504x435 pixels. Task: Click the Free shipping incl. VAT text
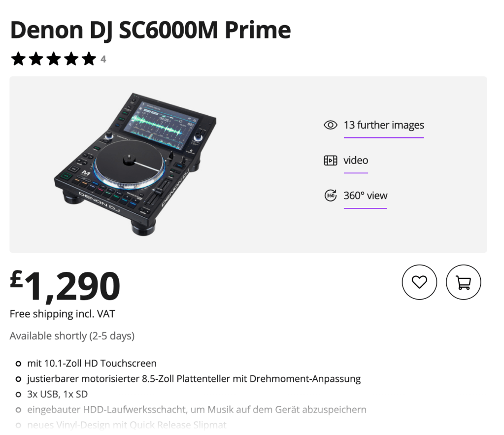63,314
